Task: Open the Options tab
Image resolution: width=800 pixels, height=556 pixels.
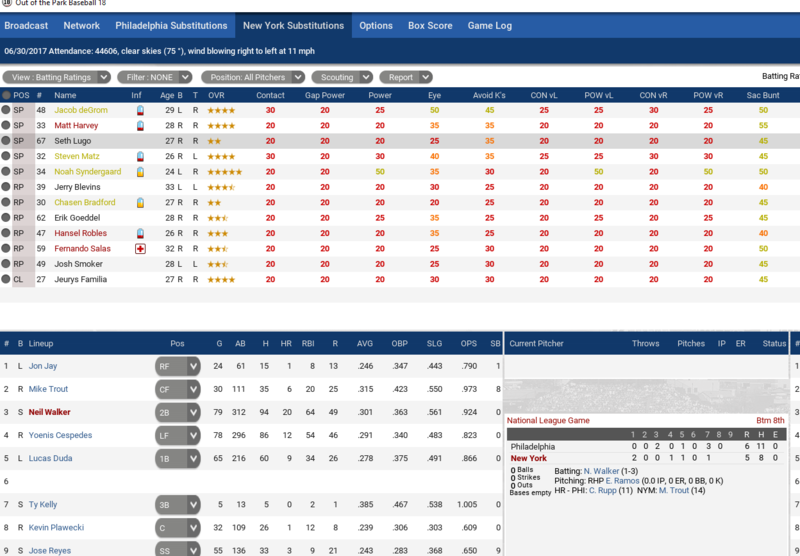Action: 376,26
